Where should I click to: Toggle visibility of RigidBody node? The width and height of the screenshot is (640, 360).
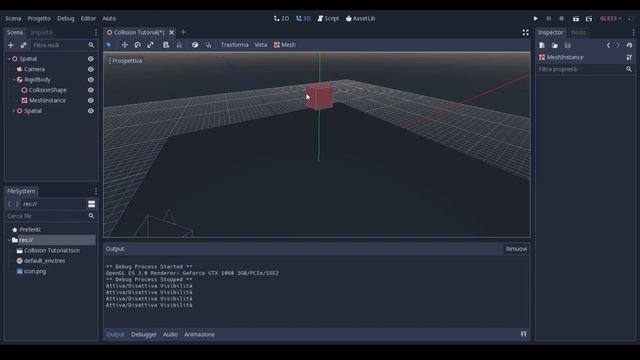(x=91, y=80)
